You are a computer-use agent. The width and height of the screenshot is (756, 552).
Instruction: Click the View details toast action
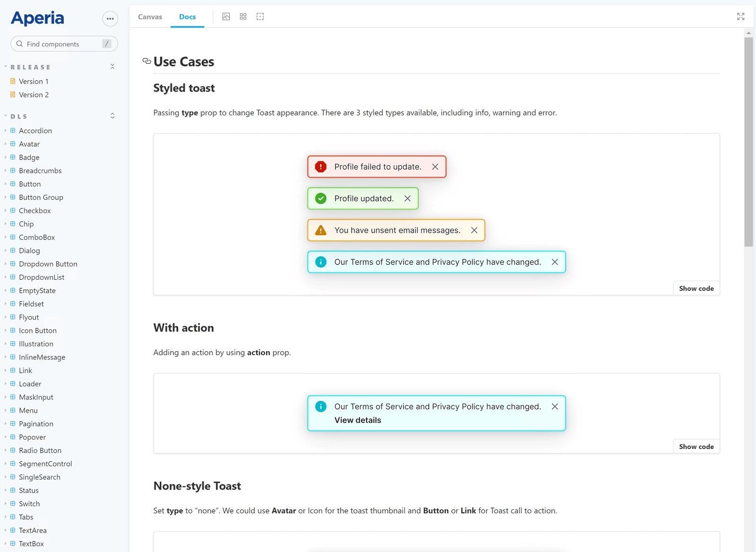coord(358,420)
